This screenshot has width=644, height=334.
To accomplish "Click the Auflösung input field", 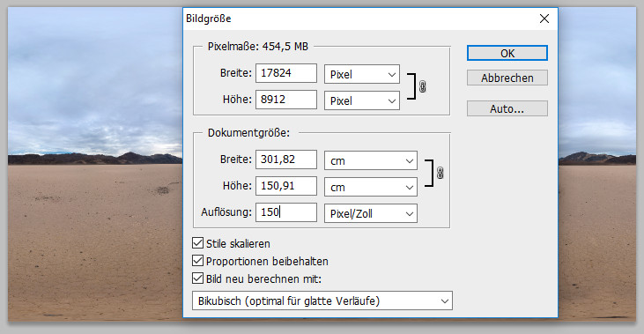I will point(286,212).
